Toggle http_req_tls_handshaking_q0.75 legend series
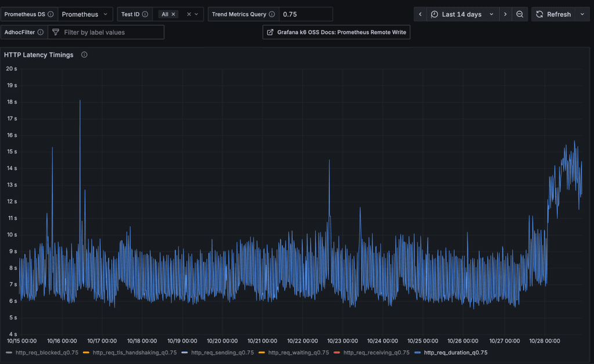Viewport: 594px width, 364px height. click(135, 352)
